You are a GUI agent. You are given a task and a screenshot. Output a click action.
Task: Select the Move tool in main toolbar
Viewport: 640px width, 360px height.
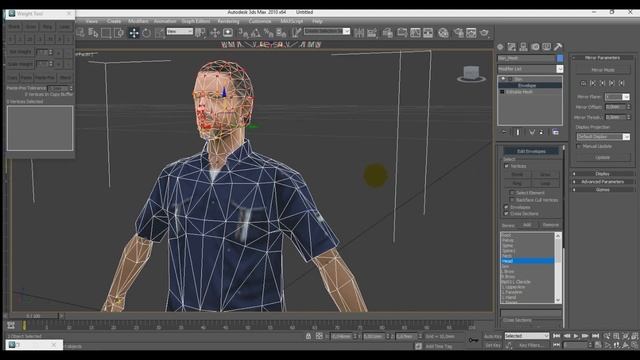[134, 33]
